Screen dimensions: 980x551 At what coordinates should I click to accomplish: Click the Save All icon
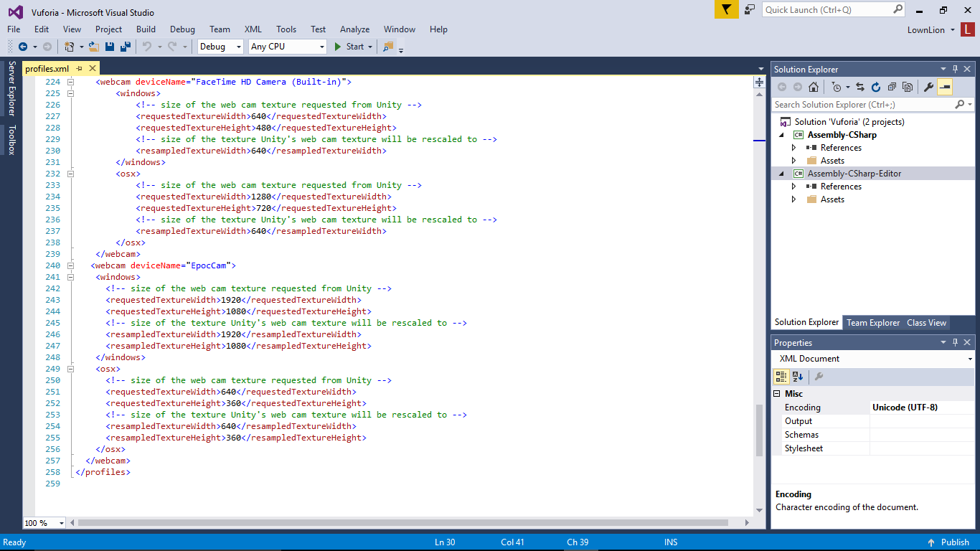coord(125,47)
